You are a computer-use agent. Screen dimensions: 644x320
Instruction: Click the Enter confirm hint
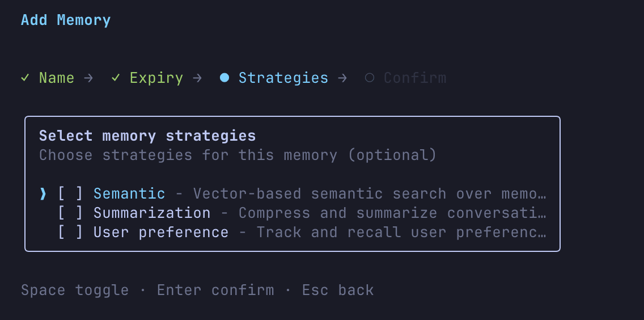[x=215, y=290]
